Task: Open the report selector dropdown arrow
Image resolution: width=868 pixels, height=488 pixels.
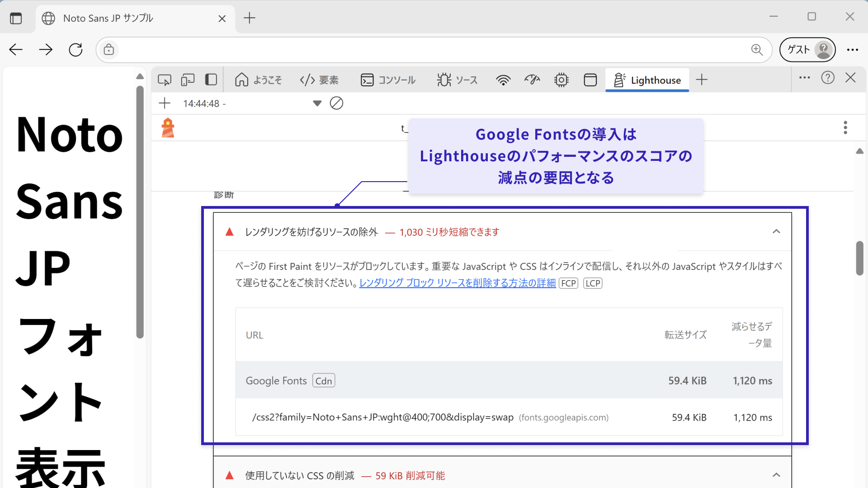Action: [x=317, y=103]
